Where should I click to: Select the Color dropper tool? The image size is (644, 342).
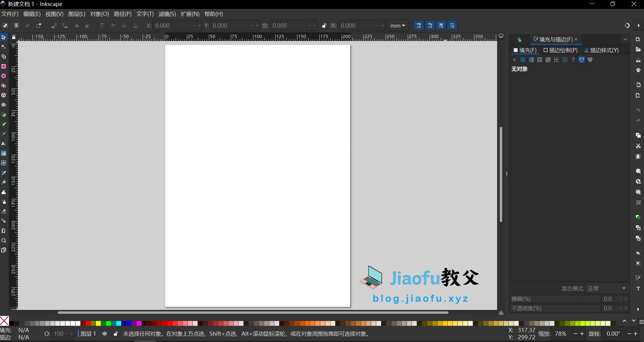(4, 173)
